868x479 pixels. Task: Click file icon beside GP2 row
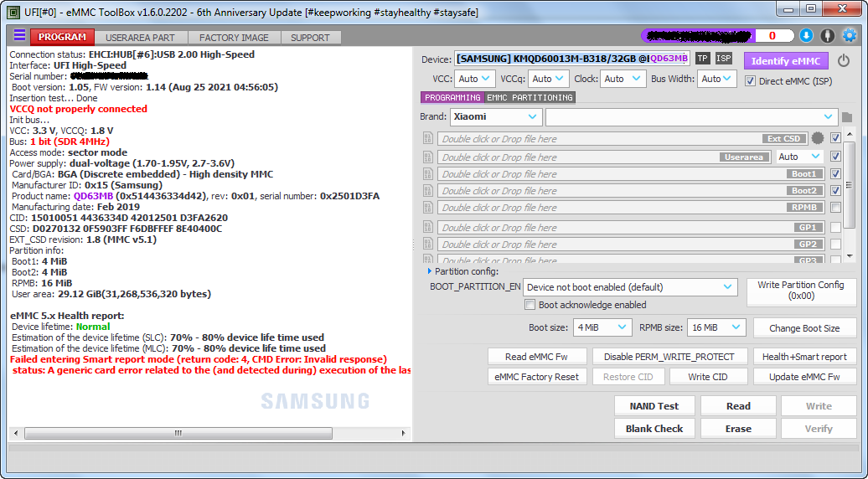[x=428, y=244]
